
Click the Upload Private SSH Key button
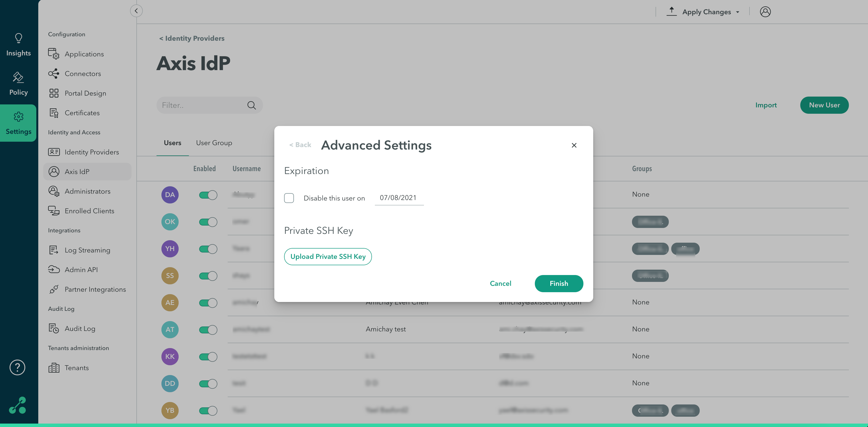point(328,257)
